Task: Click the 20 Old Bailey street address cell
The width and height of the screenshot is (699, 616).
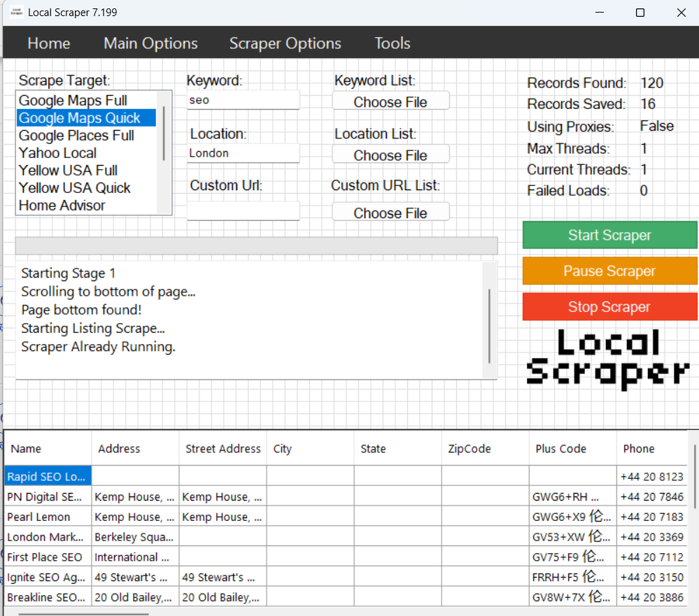Action: 223,597
